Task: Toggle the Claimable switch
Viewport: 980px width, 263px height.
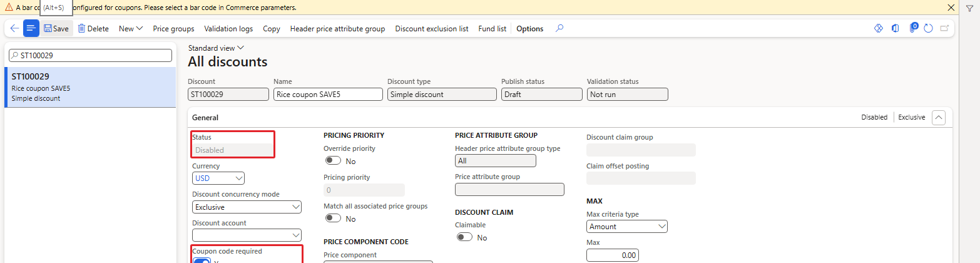Action: coord(464,237)
